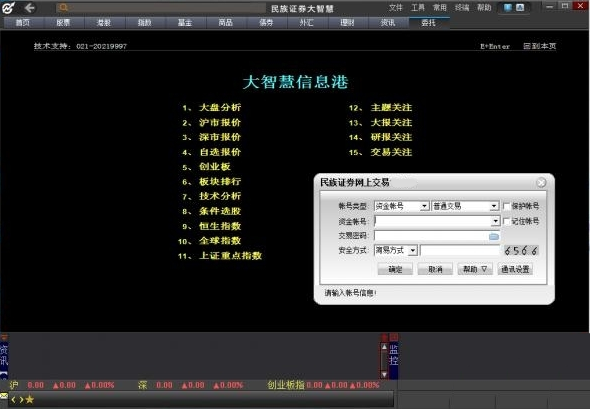Open the 沪市报价 link
The width and height of the screenshot is (590, 409).
click(x=220, y=122)
